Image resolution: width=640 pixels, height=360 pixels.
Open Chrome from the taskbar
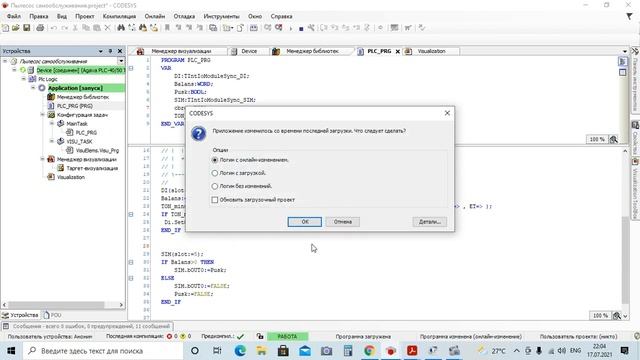[x=369, y=351]
